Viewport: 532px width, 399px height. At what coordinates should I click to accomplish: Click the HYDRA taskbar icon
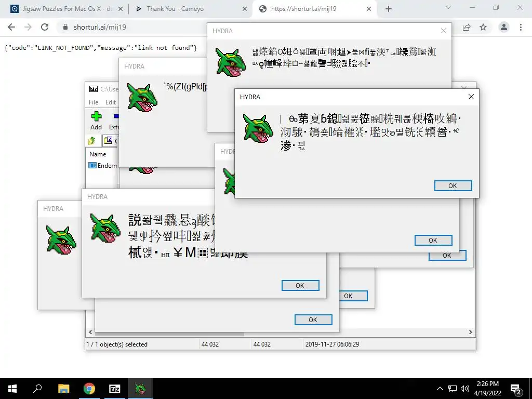click(140, 389)
